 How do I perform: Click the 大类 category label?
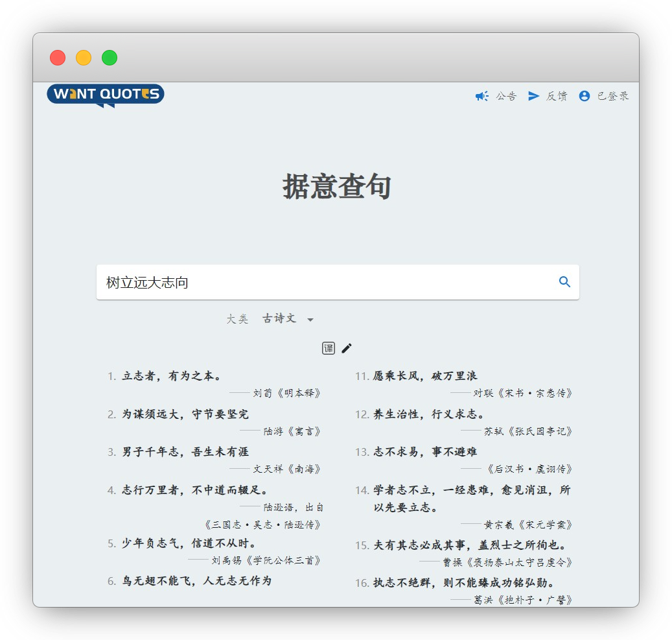click(237, 319)
